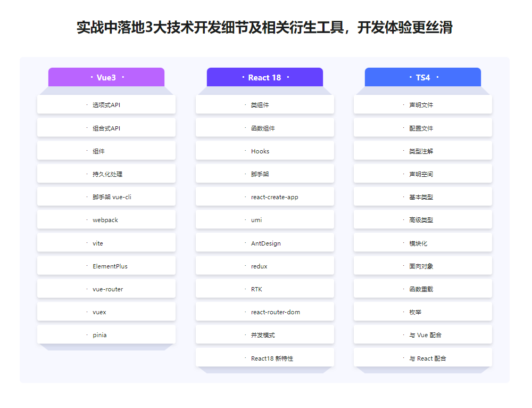This screenshot has width=532, height=408.
Task: Click vue-router under Vue3
Action: (106, 288)
